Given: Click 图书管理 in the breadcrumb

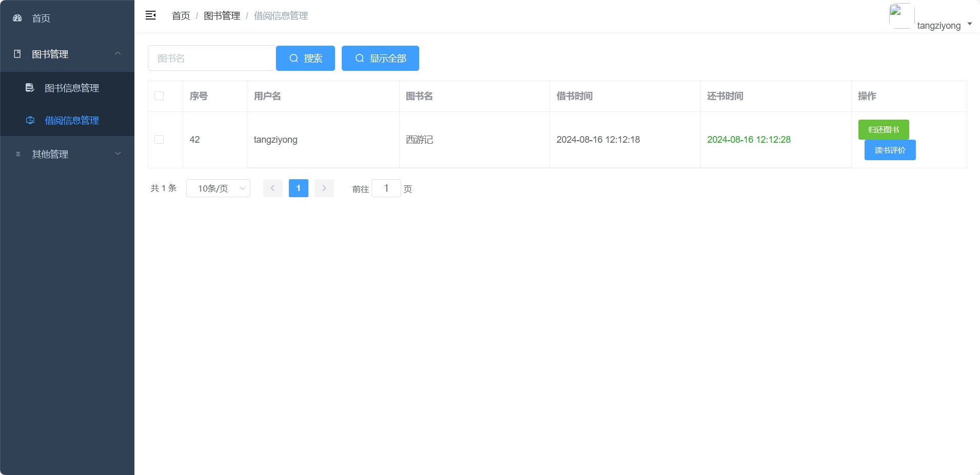Looking at the screenshot, I should [x=222, y=16].
